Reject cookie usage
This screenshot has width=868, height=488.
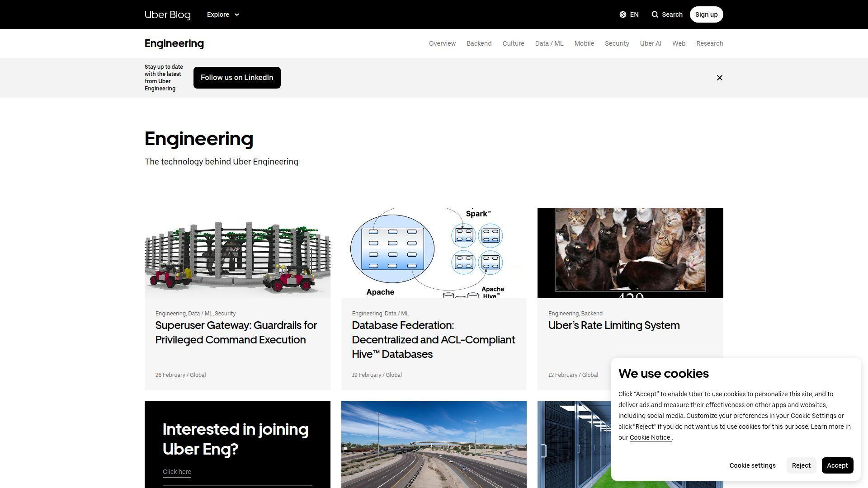pyautogui.click(x=801, y=465)
